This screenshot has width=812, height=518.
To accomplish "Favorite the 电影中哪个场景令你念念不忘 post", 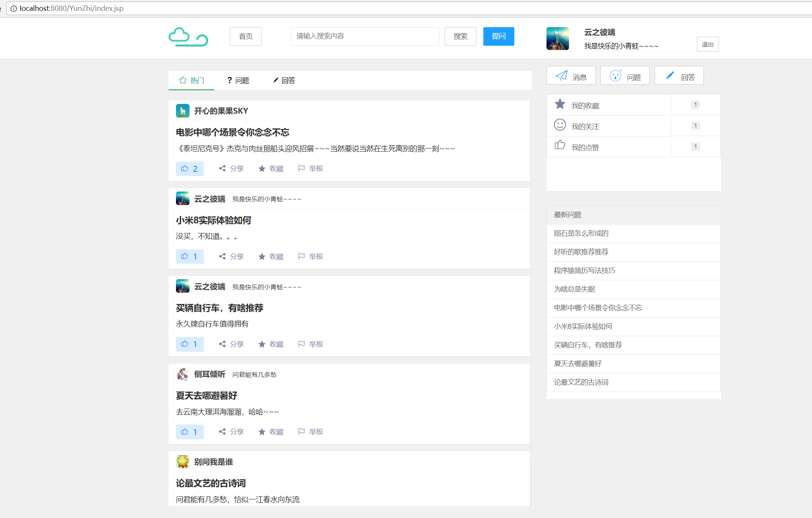I will pos(271,168).
